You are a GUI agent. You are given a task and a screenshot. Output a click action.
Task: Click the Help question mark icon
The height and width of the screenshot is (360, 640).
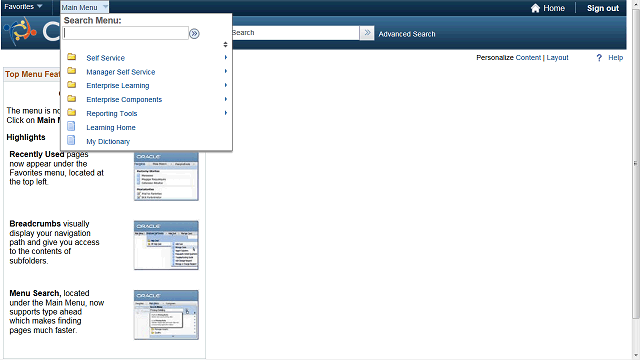click(x=599, y=58)
